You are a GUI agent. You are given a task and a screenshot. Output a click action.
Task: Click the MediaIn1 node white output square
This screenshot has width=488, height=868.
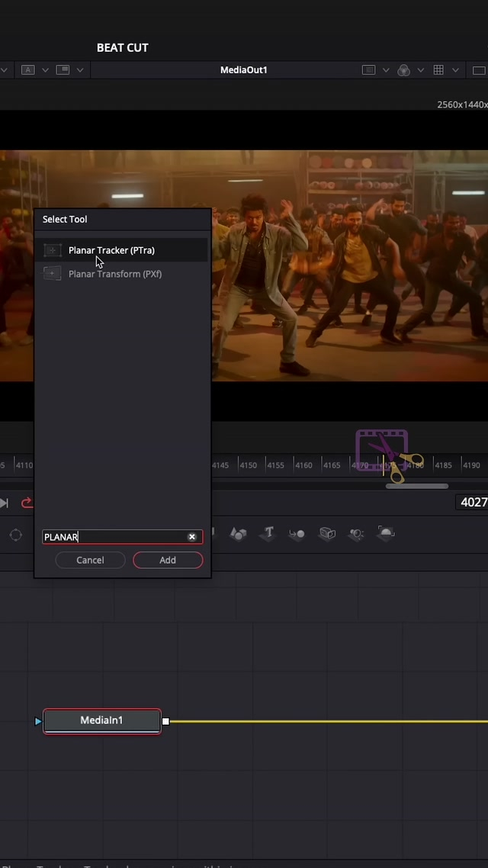165,721
